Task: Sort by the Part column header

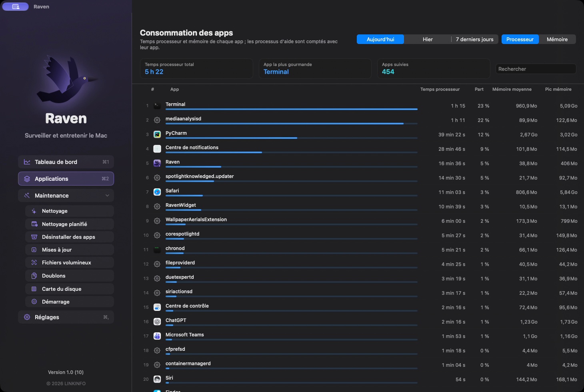Action: coord(479,89)
